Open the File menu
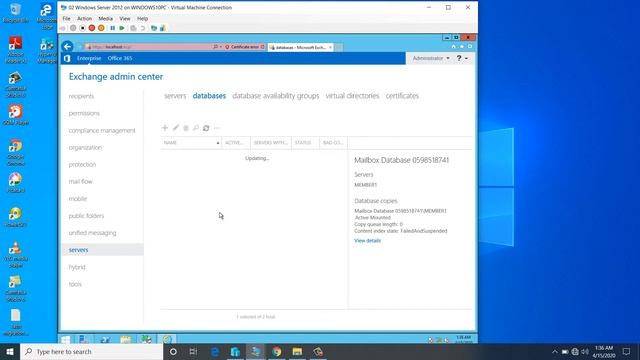Image resolution: width=640 pixels, height=360 pixels. [x=66, y=18]
